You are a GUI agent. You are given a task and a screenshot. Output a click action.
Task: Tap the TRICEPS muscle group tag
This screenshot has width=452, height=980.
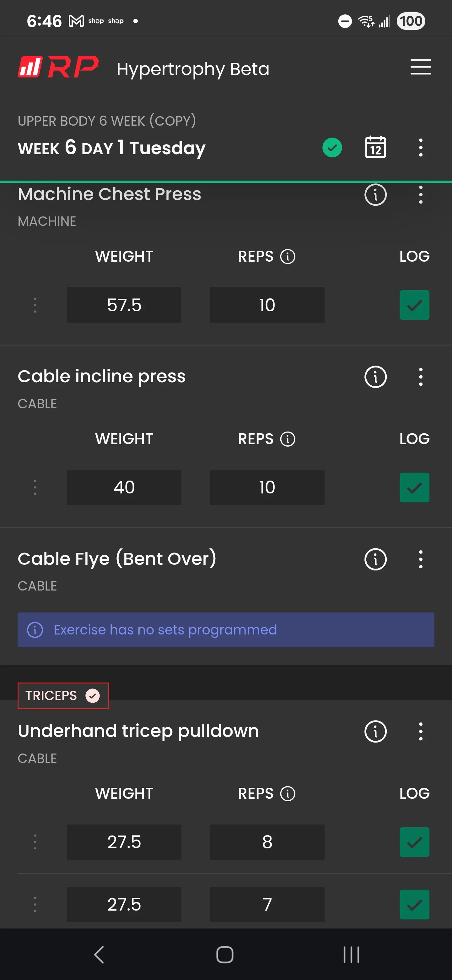tap(63, 695)
